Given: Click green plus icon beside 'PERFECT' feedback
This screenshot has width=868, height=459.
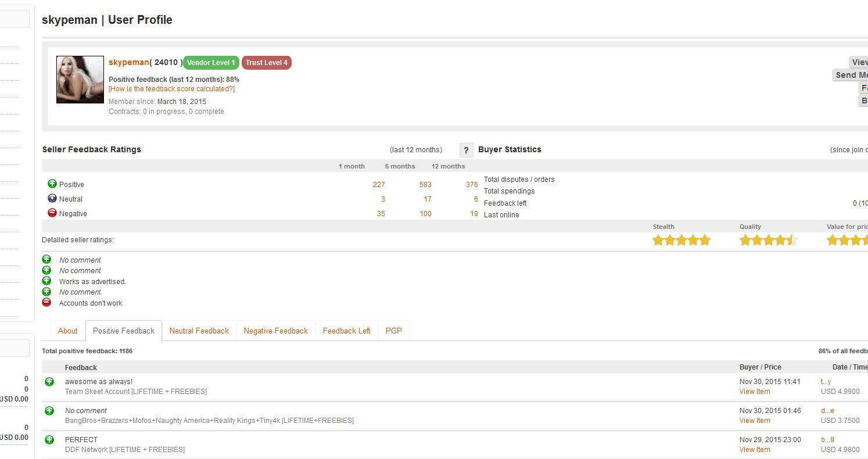Looking at the screenshot, I should click(x=49, y=440).
